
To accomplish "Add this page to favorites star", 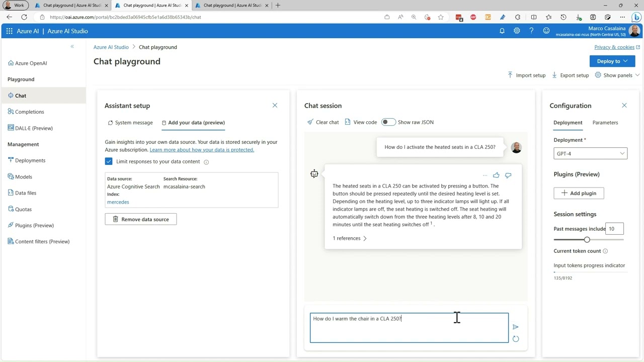I will point(441,17).
